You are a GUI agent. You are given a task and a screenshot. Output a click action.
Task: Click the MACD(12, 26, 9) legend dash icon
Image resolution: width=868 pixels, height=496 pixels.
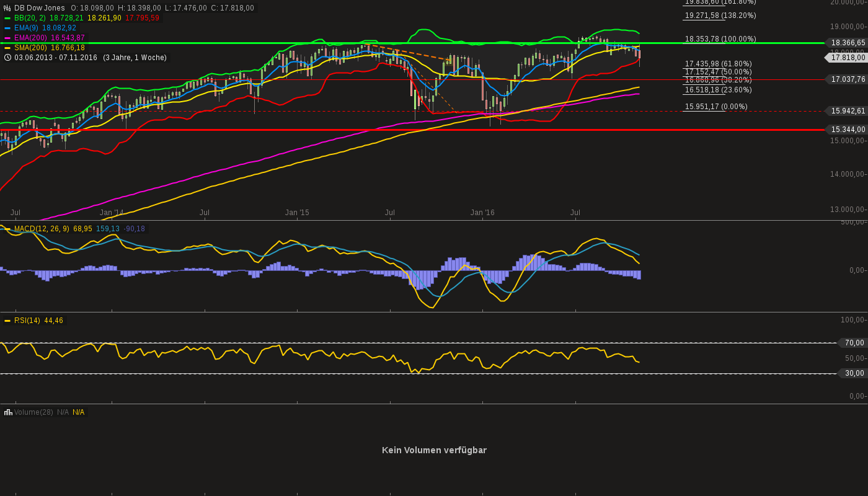7,229
